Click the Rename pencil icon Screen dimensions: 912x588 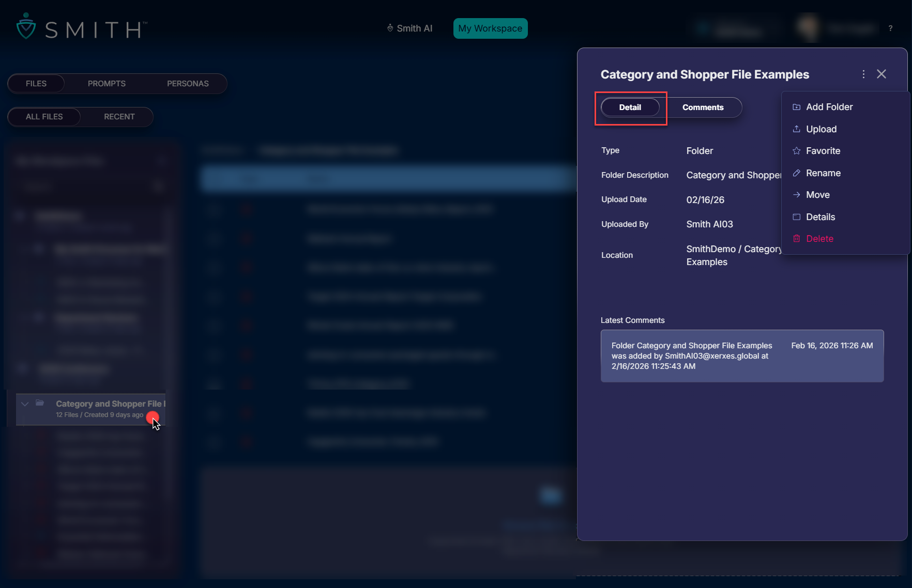(796, 173)
